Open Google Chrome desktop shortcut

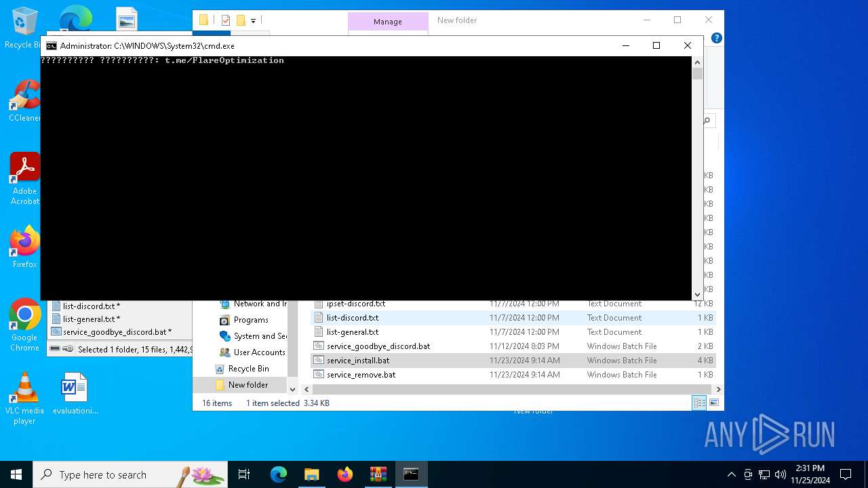pos(24,325)
